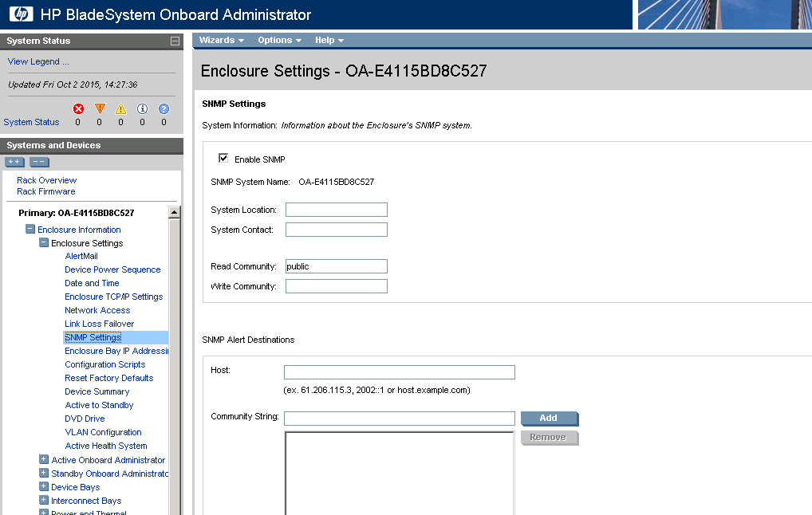
Task: Click the System Status link
Action: [x=32, y=122]
